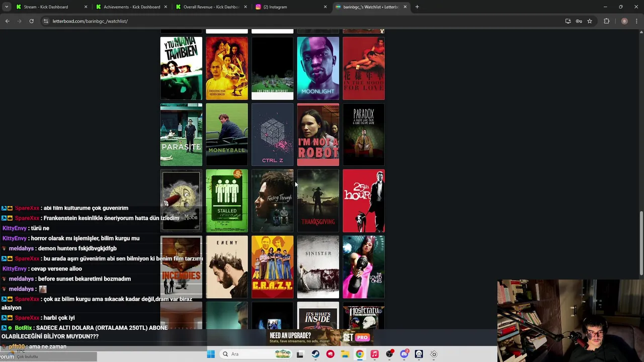Image resolution: width=644 pixels, height=362 pixels.
Task: Go back to previous page
Action: [x=7, y=21]
